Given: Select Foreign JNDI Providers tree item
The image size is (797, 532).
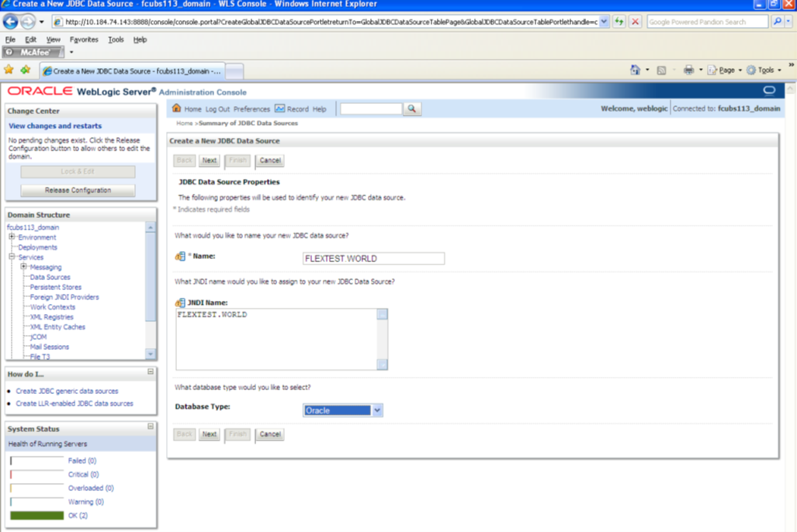Looking at the screenshot, I should (64, 297).
